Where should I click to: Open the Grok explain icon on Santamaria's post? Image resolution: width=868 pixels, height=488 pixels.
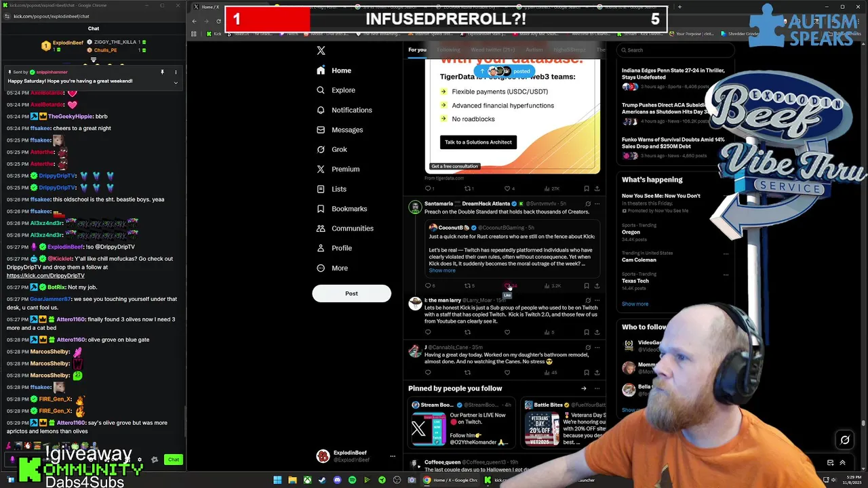pos(587,203)
